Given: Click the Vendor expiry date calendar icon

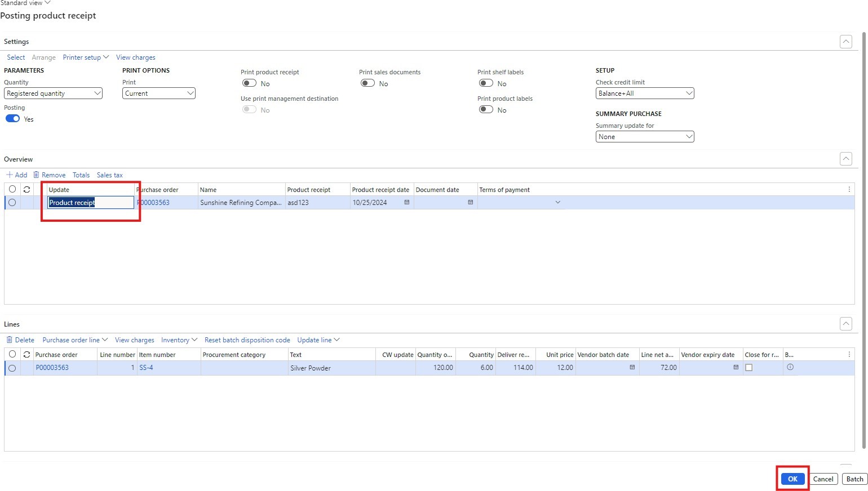Looking at the screenshot, I should coord(736,368).
